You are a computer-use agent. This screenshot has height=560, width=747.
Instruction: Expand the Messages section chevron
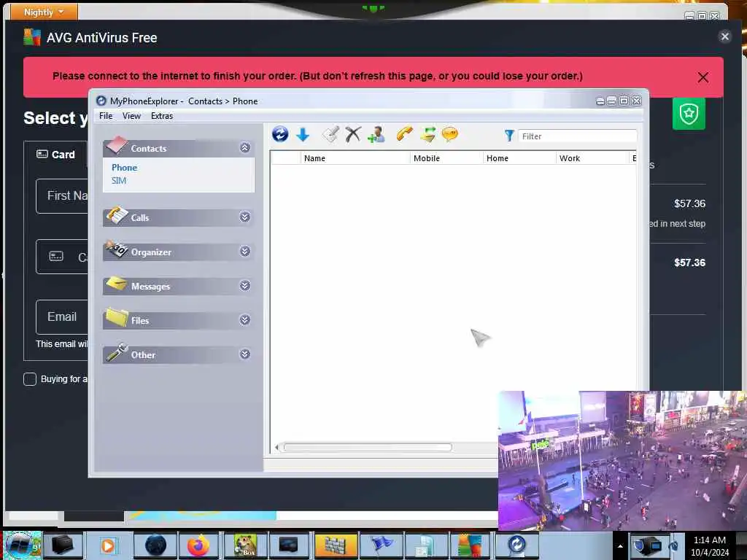tap(245, 285)
